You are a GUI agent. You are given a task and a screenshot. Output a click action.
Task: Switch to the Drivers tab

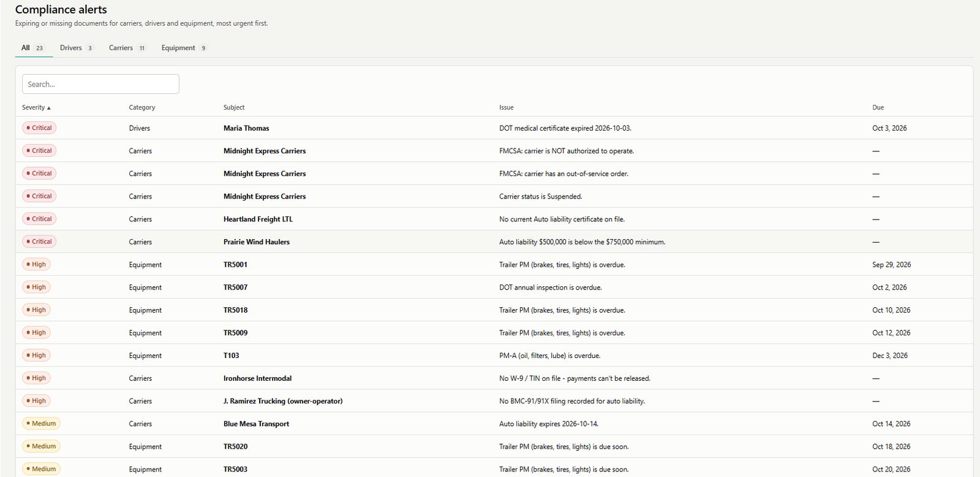pos(76,48)
